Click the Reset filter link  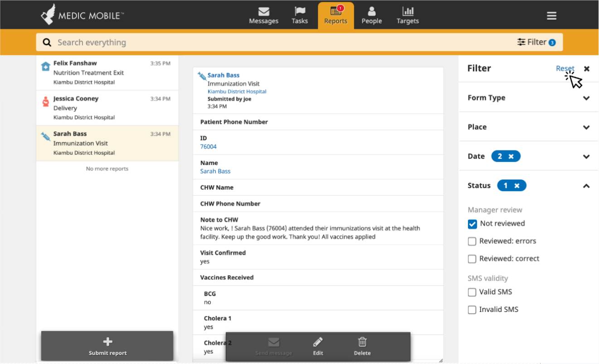(x=565, y=68)
